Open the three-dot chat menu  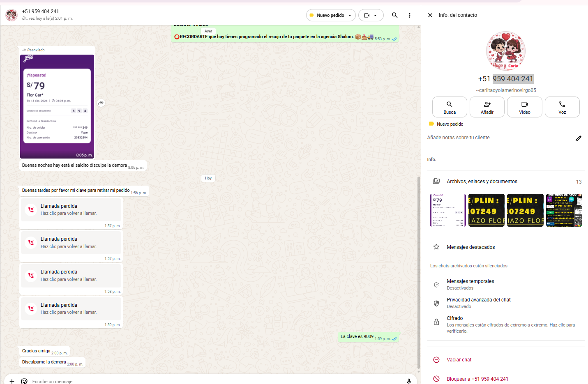click(409, 15)
